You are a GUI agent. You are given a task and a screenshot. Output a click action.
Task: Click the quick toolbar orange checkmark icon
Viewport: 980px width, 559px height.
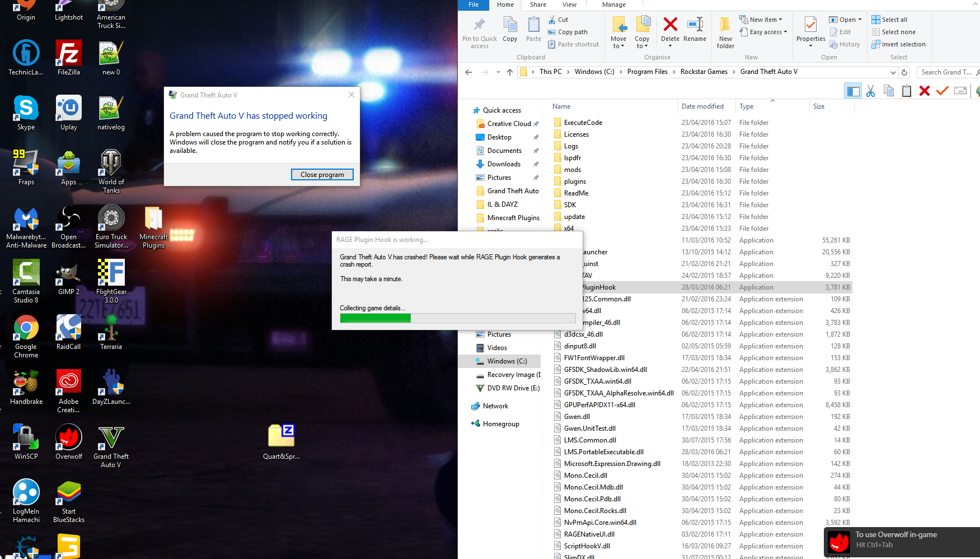(943, 91)
